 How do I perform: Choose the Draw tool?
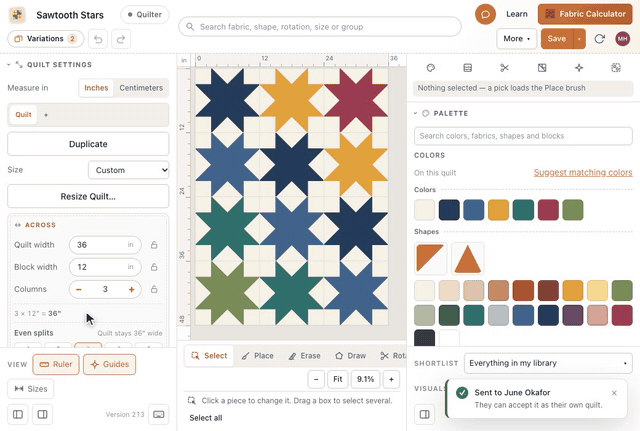point(351,356)
